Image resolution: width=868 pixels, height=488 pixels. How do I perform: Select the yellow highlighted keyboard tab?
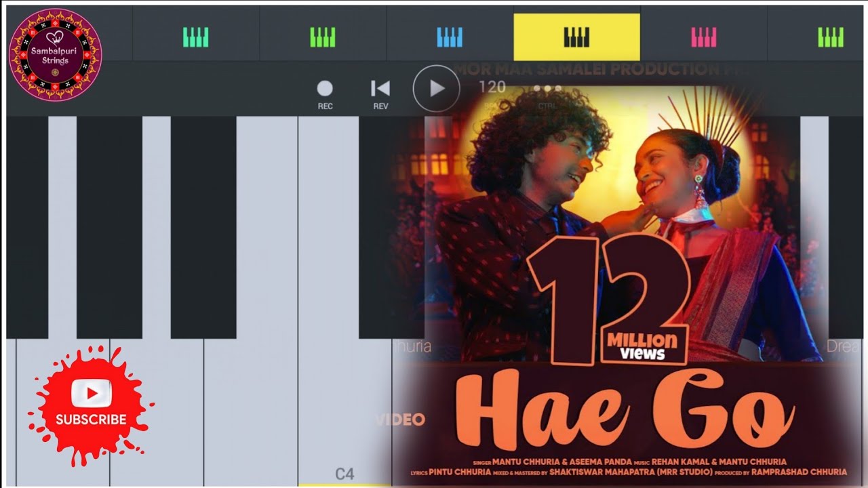point(576,37)
